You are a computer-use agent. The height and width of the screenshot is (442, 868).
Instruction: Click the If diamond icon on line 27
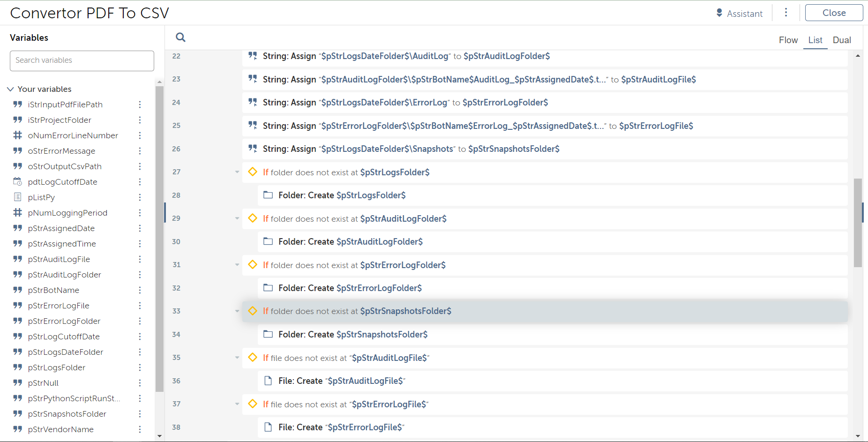tap(253, 172)
